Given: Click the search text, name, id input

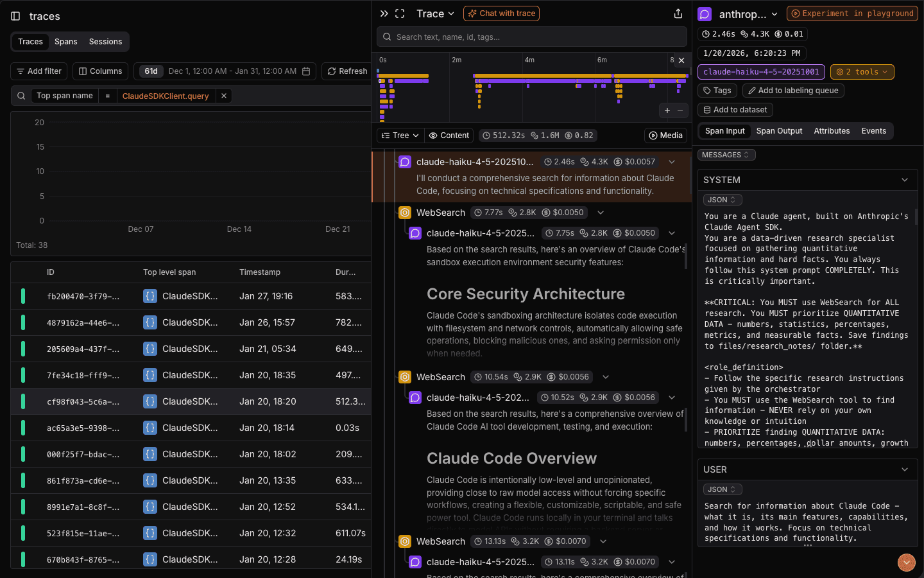Looking at the screenshot, I should [x=532, y=37].
